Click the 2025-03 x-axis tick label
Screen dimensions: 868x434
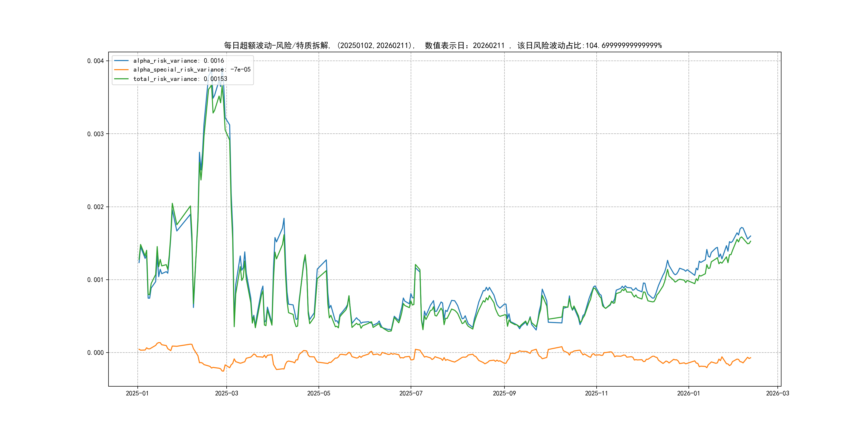226,393
